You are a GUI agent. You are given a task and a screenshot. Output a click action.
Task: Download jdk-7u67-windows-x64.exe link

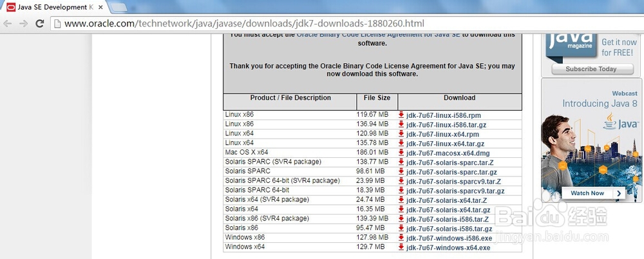tap(448, 248)
